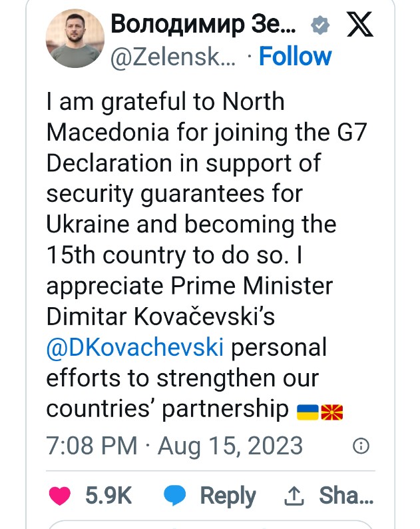Click the X logo in the tweet header
The image size is (420, 529).
(360, 24)
